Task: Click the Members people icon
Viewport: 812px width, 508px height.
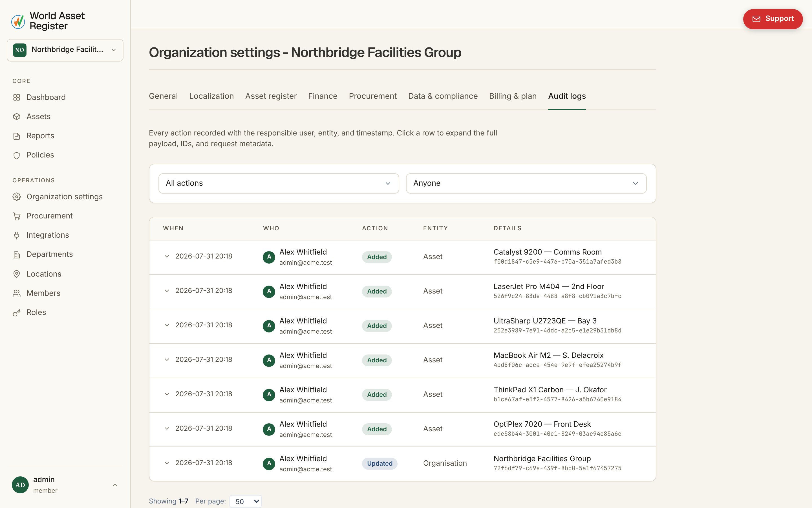Action: [x=16, y=293]
